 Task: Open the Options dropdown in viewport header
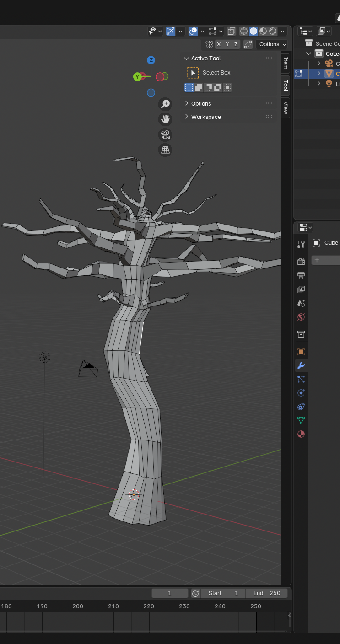(272, 44)
